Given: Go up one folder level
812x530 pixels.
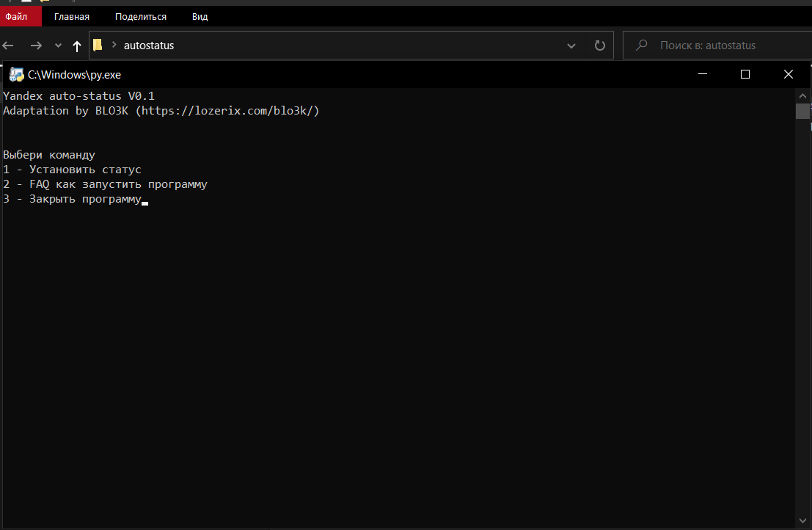Looking at the screenshot, I should point(76,46).
